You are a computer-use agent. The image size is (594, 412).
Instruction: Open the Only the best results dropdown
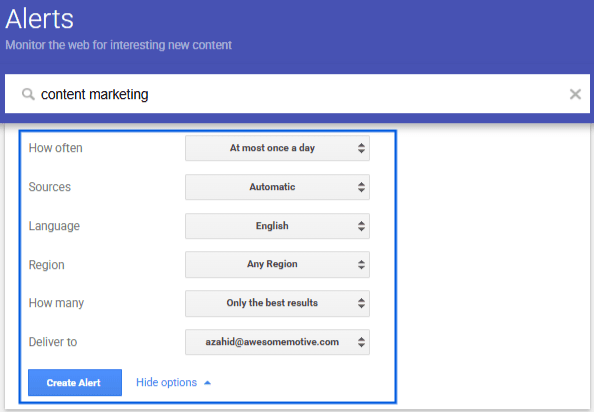[x=277, y=303]
